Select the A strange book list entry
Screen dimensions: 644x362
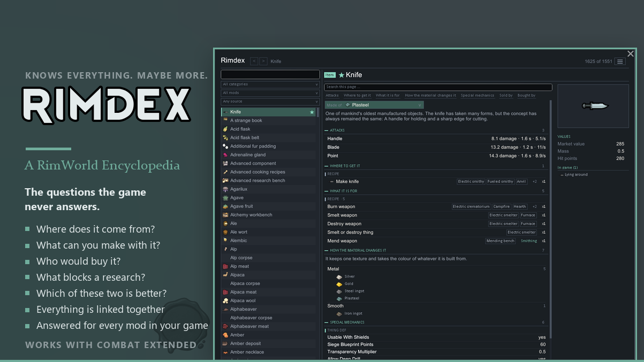click(269, 120)
